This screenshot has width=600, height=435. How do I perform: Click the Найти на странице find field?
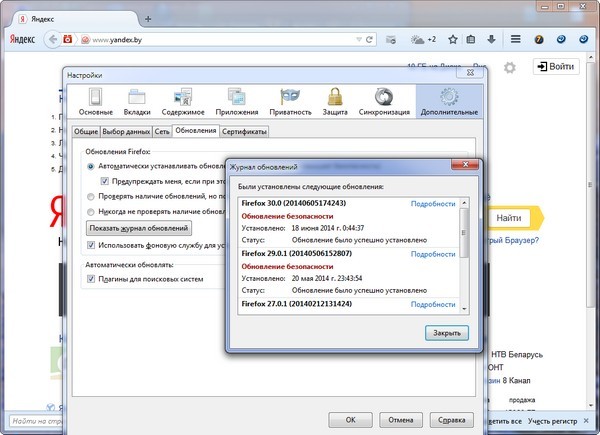tap(36, 421)
